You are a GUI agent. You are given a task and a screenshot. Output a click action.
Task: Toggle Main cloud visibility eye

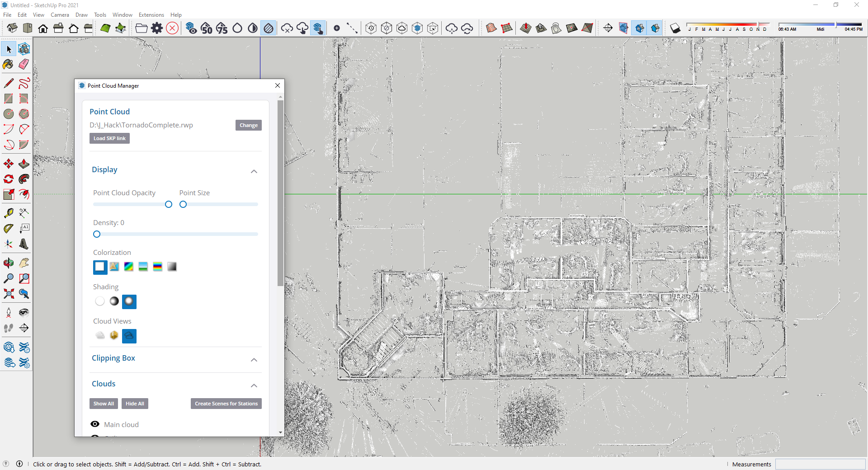(x=95, y=424)
